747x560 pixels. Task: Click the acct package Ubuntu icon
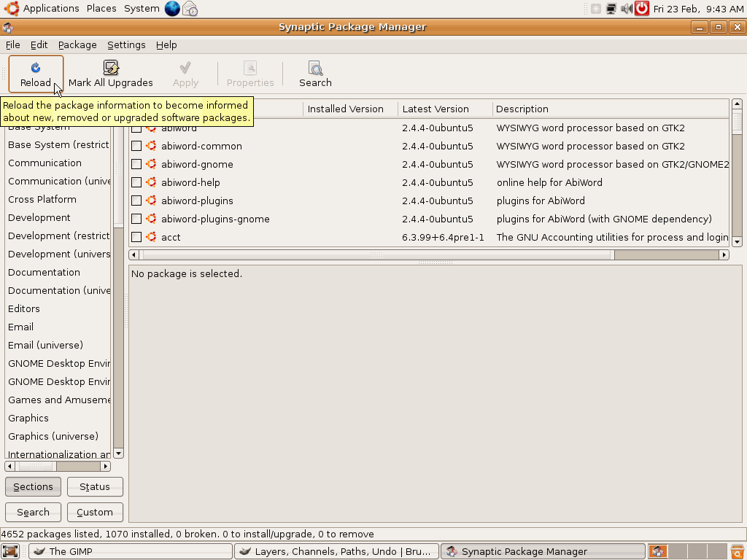click(151, 237)
